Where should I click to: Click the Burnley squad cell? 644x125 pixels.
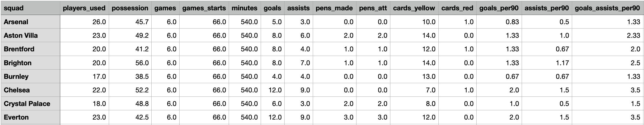[x=30, y=76]
